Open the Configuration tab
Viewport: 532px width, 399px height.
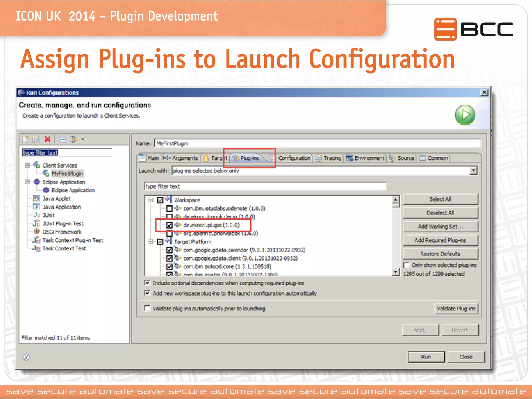click(290, 158)
